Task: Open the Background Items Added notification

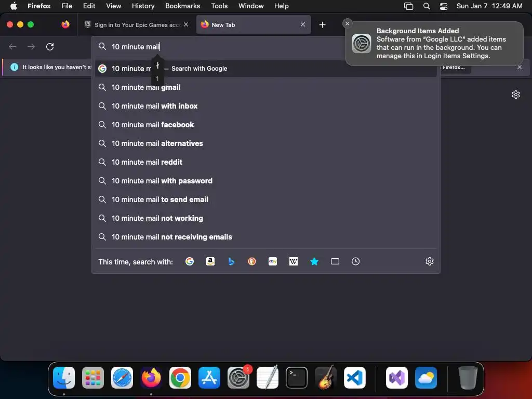Action: [x=434, y=44]
